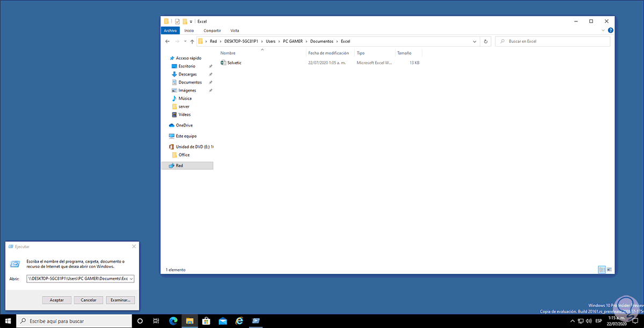Open Explorer help icon
Viewport: 644px width, 328px height.
coord(611,31)
